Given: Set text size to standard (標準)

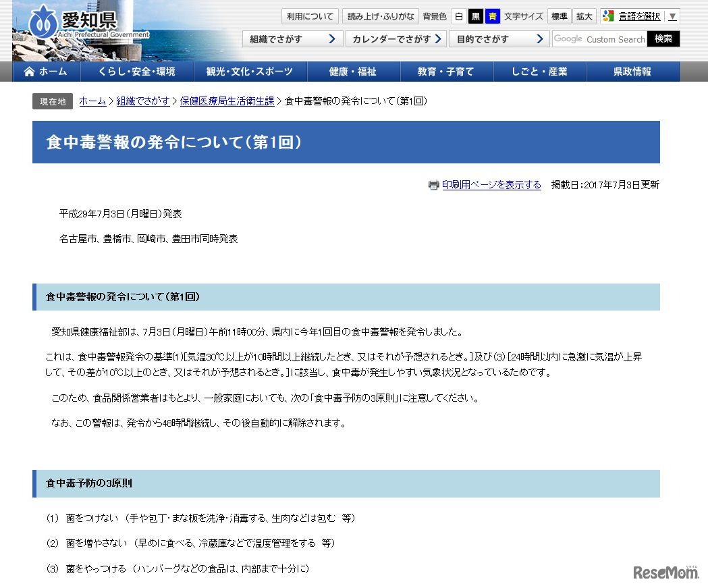Looking at the screenshot, I should pyautogui.click(x=559, y=17).
